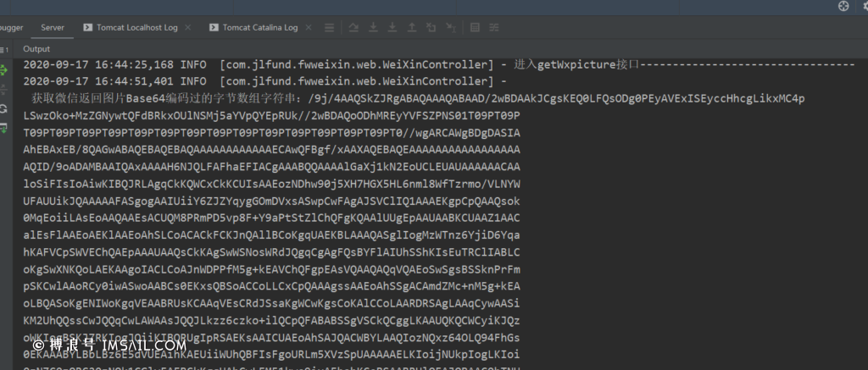Click the reload icon in left gutter

[x=4, y=109]
